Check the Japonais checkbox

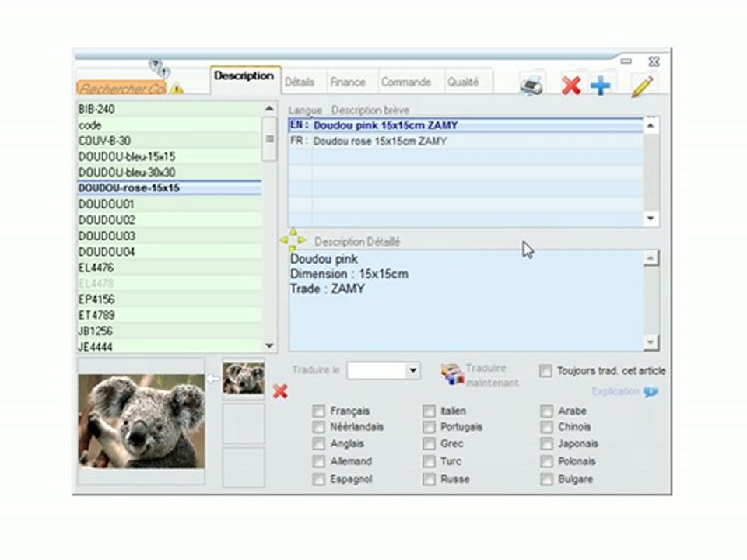point(546,443)
